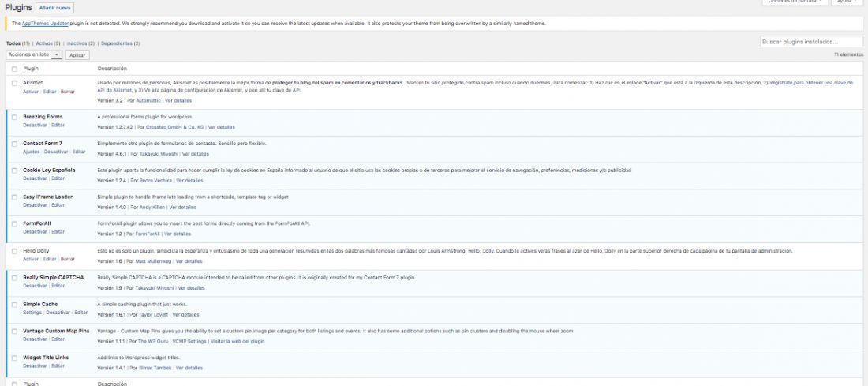Deactivate the Breezing Forms plugin
The image size is (868, 386).
(36, 126)
